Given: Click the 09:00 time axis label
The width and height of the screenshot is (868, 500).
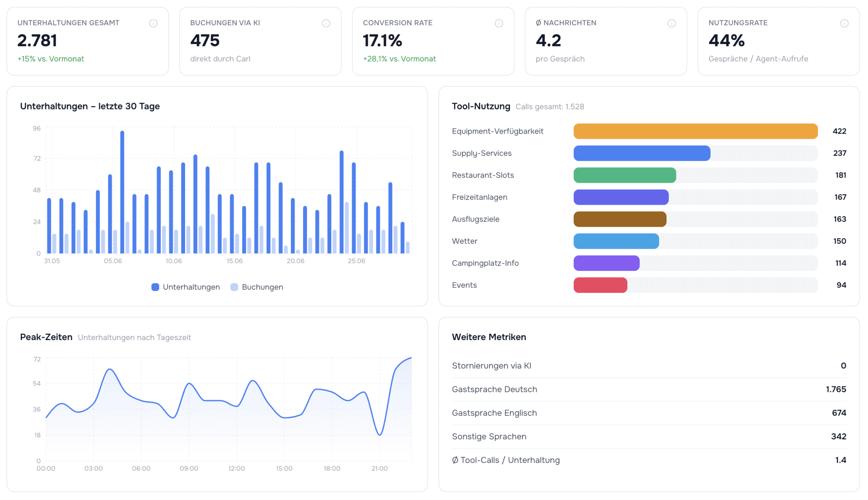Looking at the screenshot, I should tap(189, 469).
